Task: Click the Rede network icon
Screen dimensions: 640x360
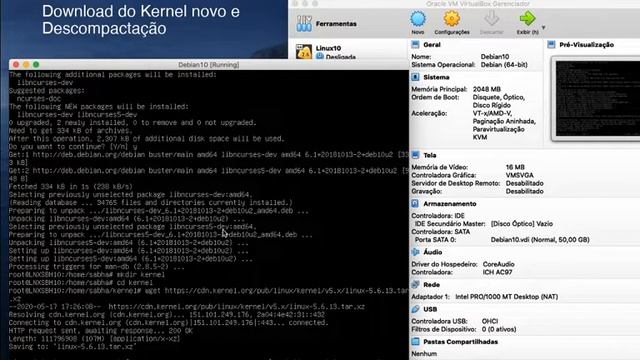Action: 415,284
